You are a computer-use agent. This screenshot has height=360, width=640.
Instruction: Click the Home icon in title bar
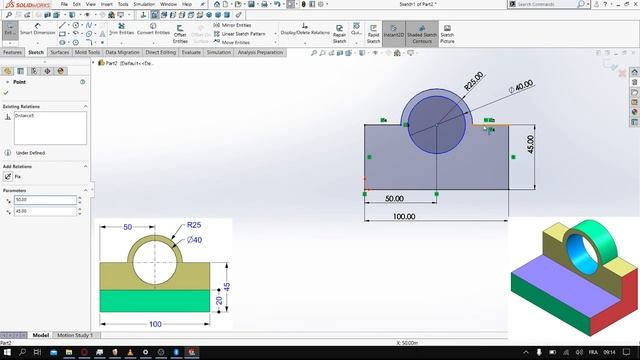click(x=217, y=4)
